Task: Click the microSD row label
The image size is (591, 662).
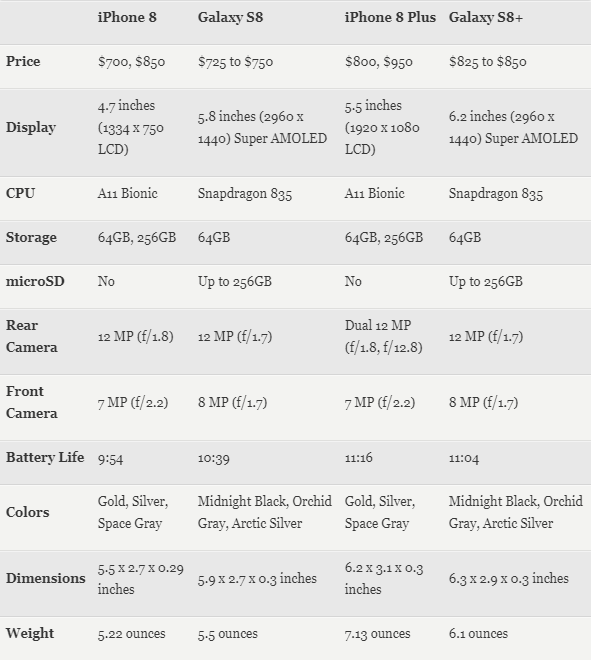Action: click(35, 281)
